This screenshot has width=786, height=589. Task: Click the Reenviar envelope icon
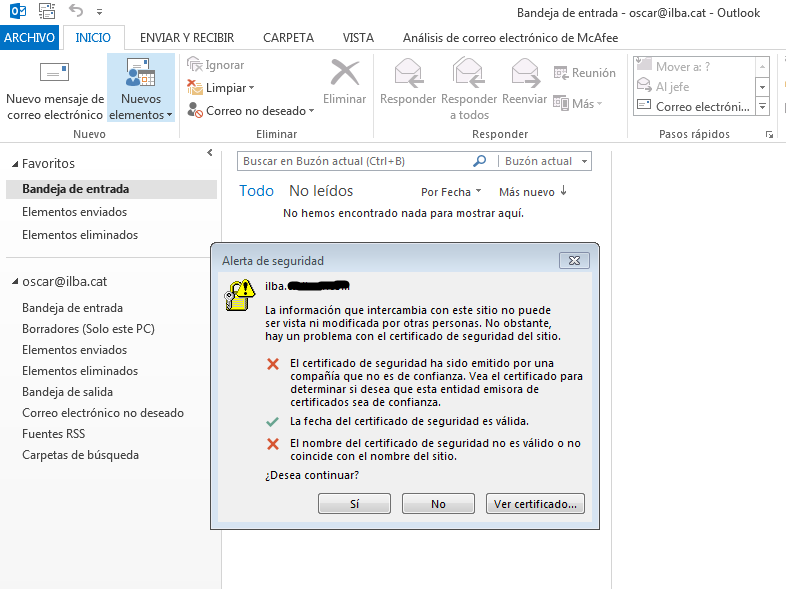[x=525, y=72]
